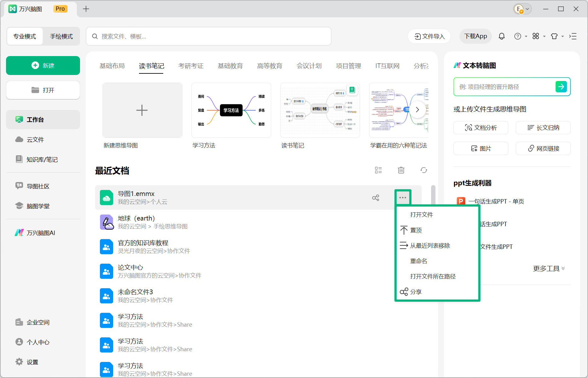Image resolution: width=588 pixels, height=378 pixels.
Task: Click the share icon for 导图1.emmx
Action: pos(376,198)
